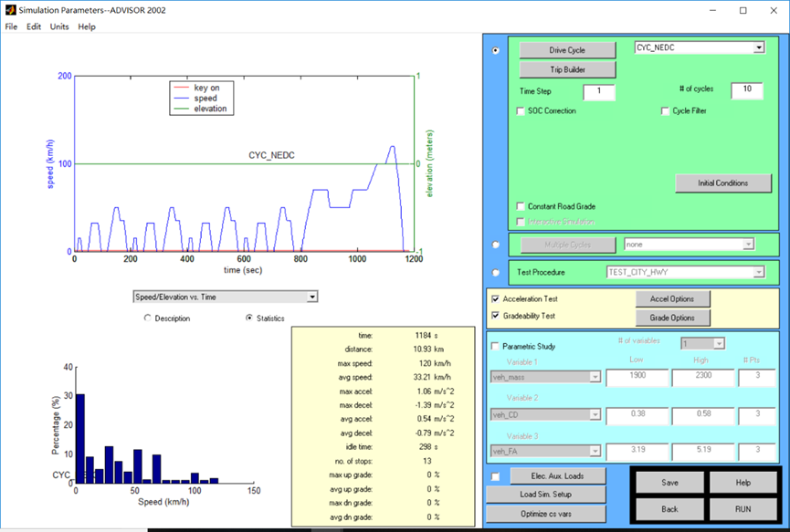The width and height of the screenshot is (790, 532).
Task: Select the Test Procedure radio button
Action: 496,272
